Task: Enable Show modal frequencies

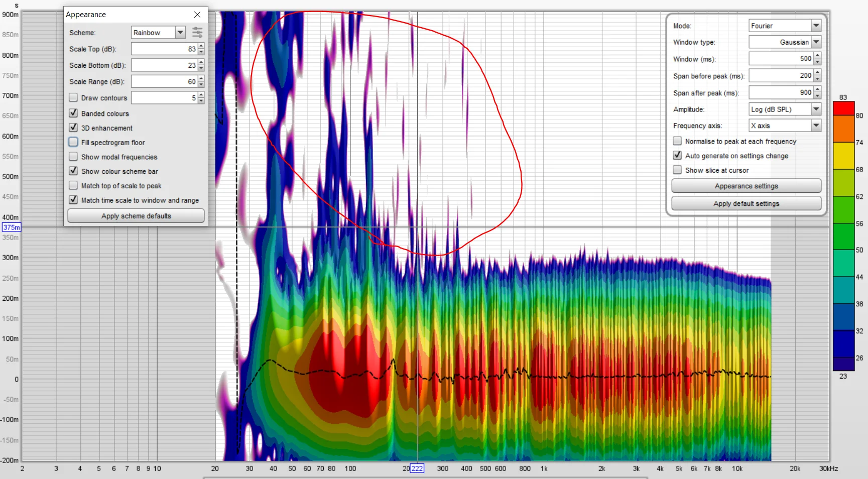Action: 73,157
